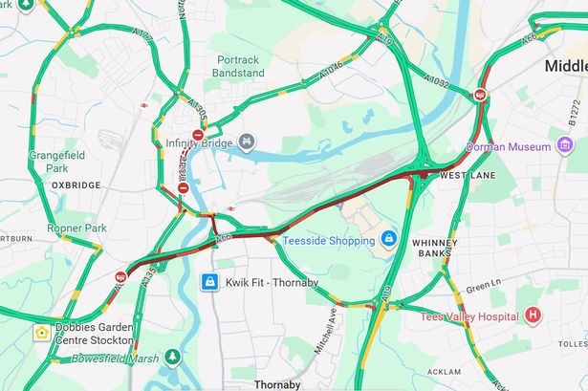Open the Teesside Shopping bag marker
This screenshot has width=588, height=391.
click(x=389, y=239)
